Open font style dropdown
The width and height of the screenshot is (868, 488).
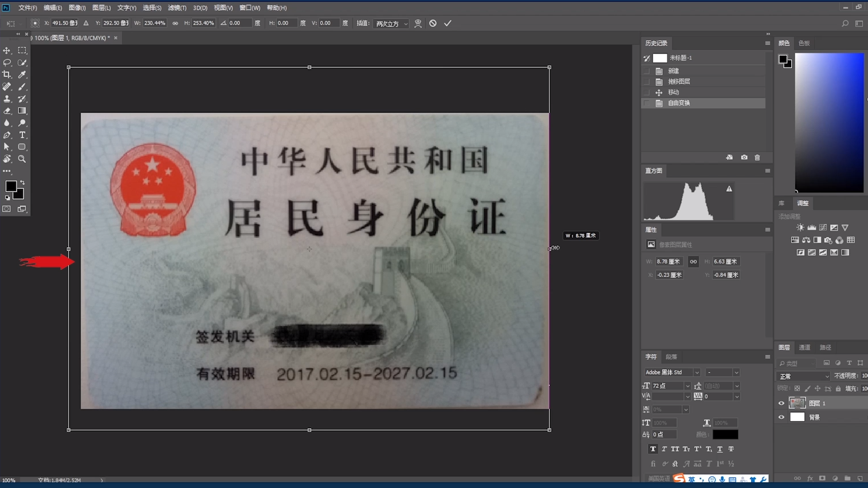pyautogui.click(x=722, y=372)
